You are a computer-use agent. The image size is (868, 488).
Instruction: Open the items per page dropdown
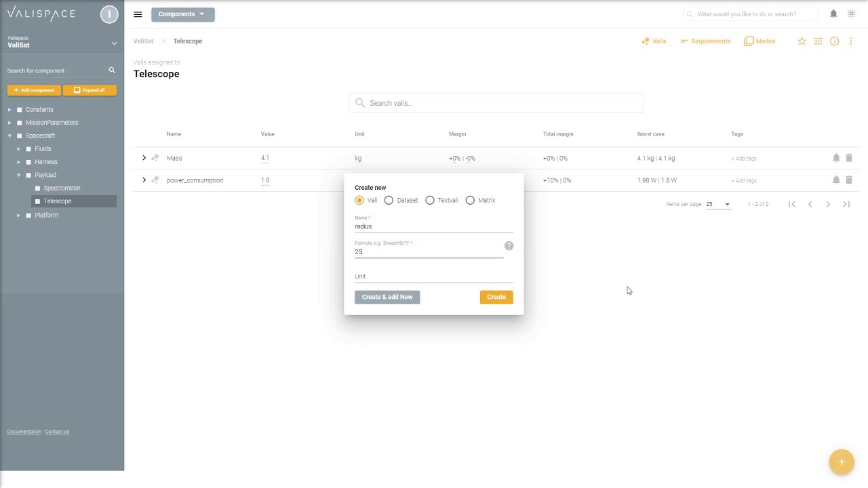pos(718,204)
